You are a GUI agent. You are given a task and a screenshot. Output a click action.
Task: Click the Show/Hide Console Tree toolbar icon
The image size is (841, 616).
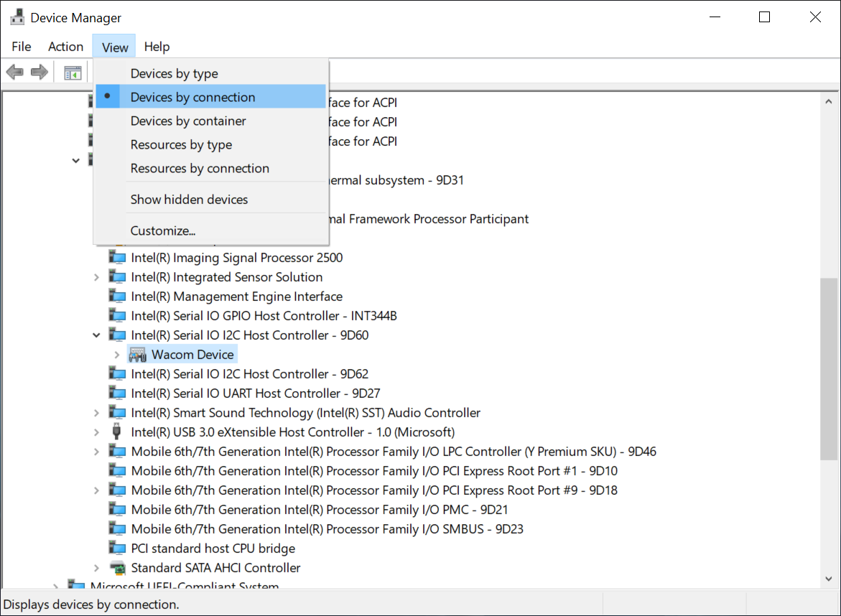click(x=73, y=73)
